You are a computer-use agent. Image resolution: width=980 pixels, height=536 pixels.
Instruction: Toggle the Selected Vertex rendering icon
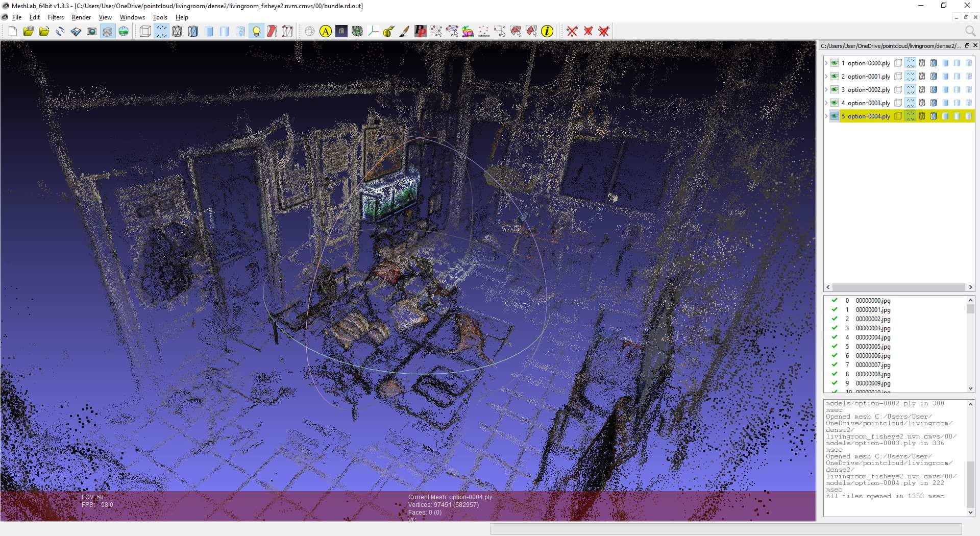288,32
